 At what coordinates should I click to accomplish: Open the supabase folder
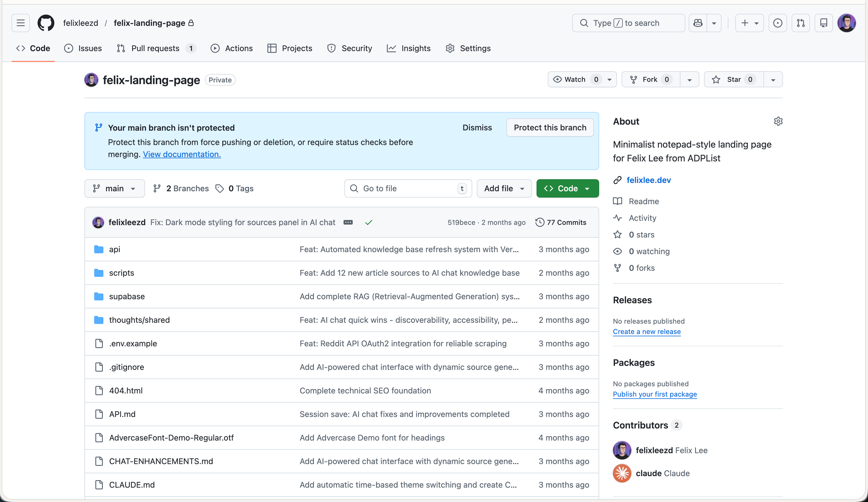point(127,296)
